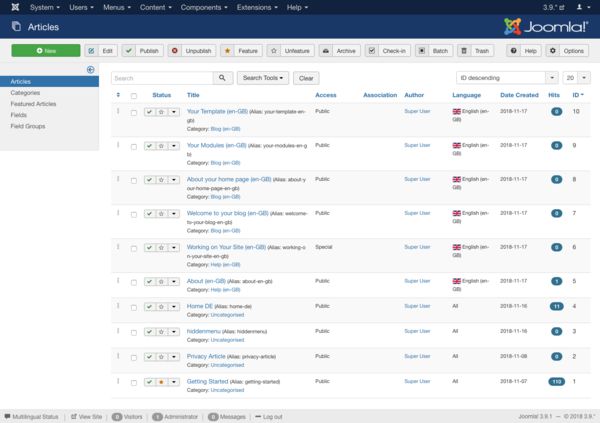Click Log out in the status bar

(x=269, y=416)
